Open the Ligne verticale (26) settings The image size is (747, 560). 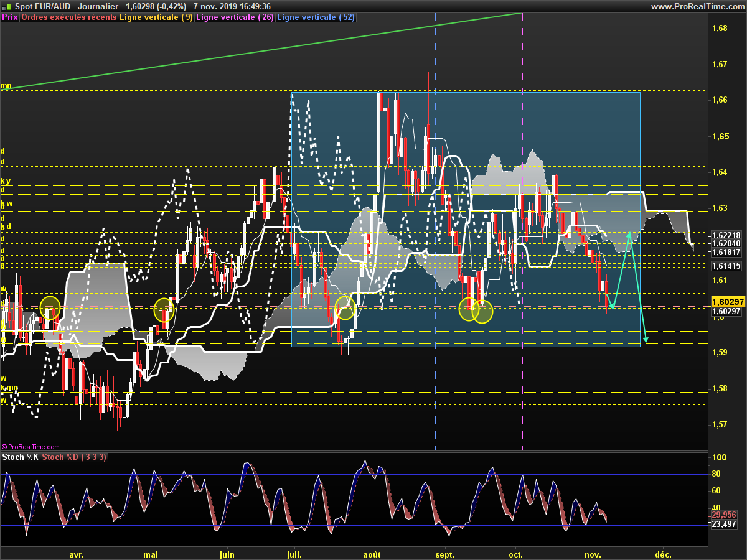tap(235, 17)
